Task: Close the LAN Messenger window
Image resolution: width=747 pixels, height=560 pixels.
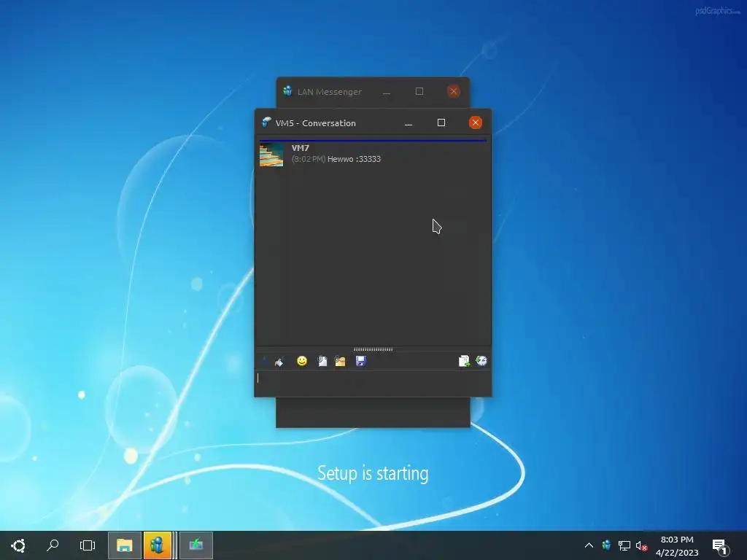Action: pos(454,91)
